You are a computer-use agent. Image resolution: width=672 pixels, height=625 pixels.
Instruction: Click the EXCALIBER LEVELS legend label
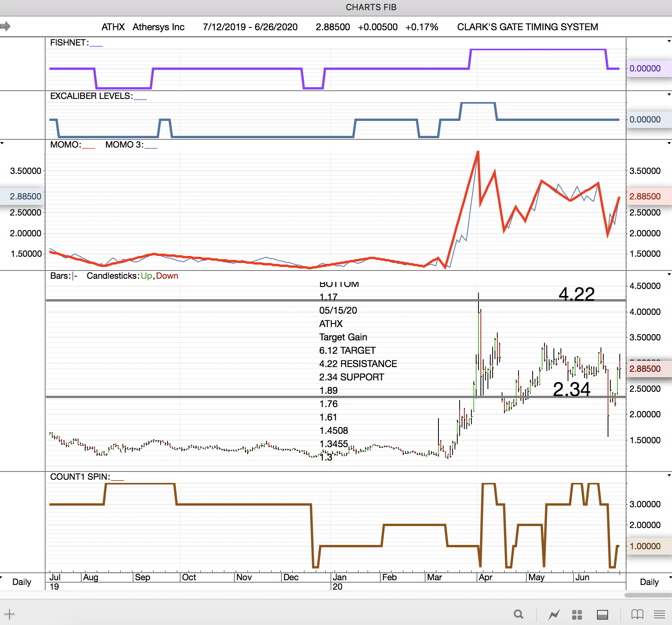[x=91, y=96]
